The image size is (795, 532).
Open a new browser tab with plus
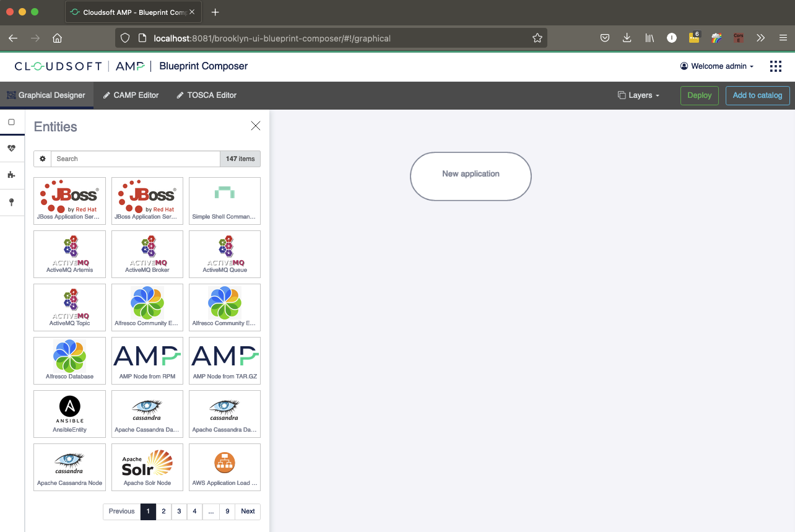click(x=215, y=12)
